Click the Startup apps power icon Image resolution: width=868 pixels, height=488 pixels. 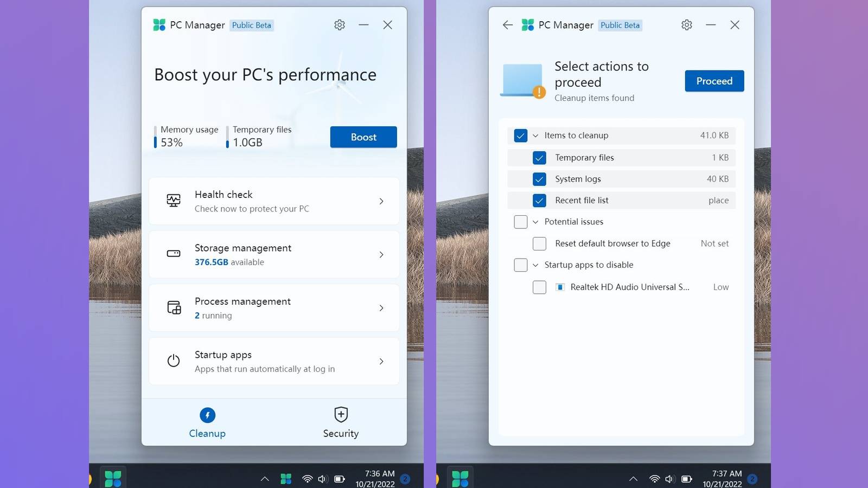[x=174, y=361]
